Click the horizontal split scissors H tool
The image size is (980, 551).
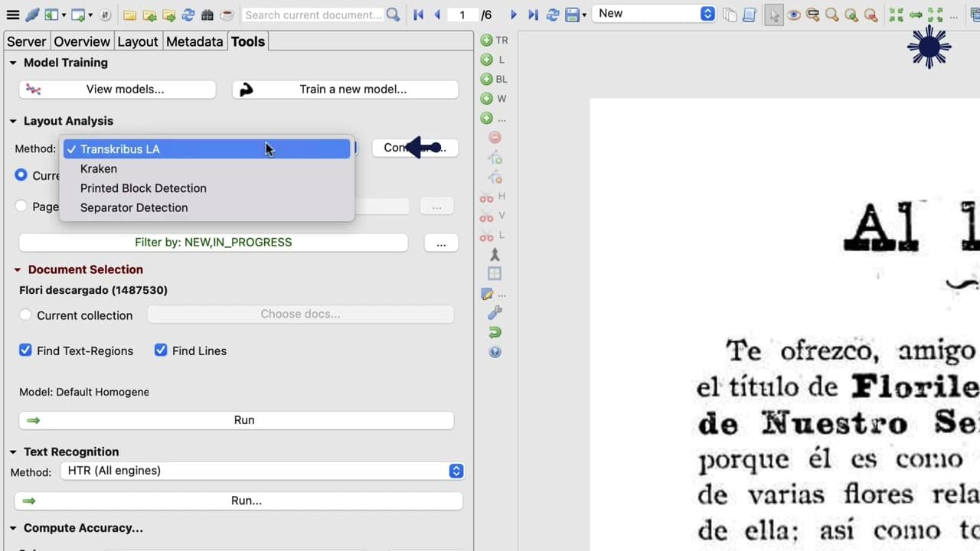click(492, 197)
